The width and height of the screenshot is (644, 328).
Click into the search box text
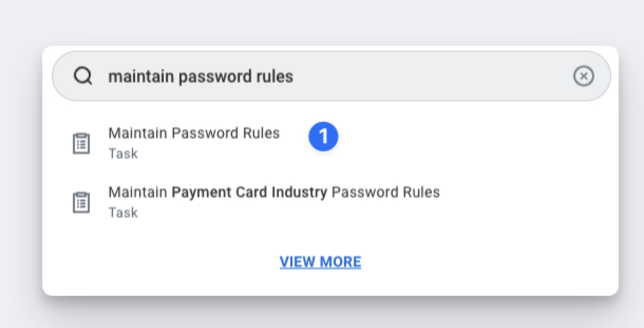201,77
